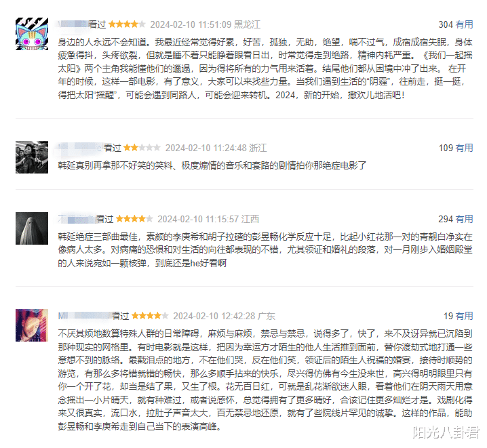The width and height of the screenshot is (487, 448).
Task: Click the four-star rating on the first review
Action: [x=127, y=24]
